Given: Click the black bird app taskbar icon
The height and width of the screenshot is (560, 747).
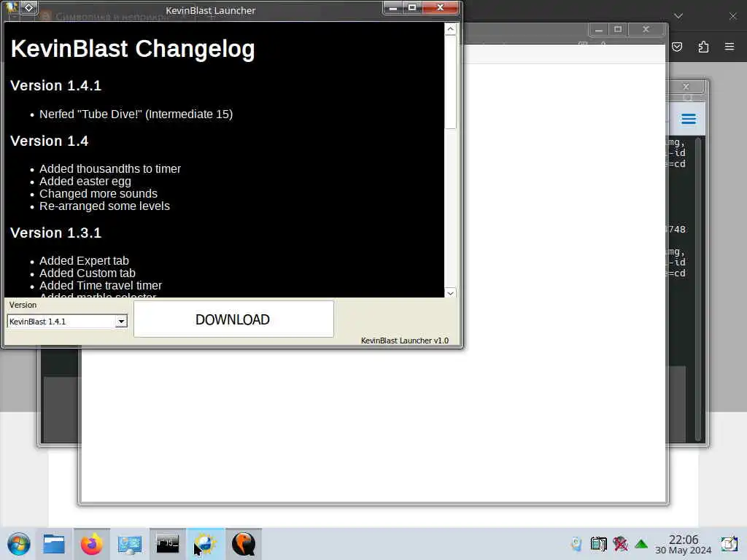Looking at the screenshot, I should [244, 544].
